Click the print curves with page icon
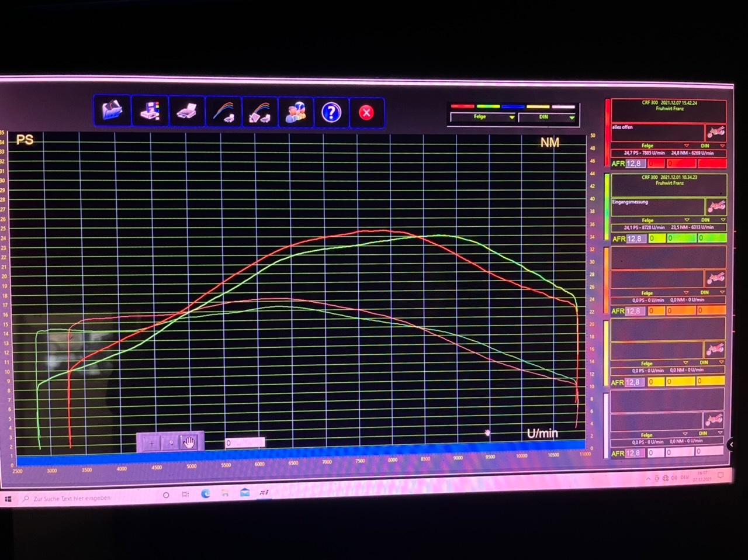The width and height of the screenshot is (748, 560). tap(259, 112)
